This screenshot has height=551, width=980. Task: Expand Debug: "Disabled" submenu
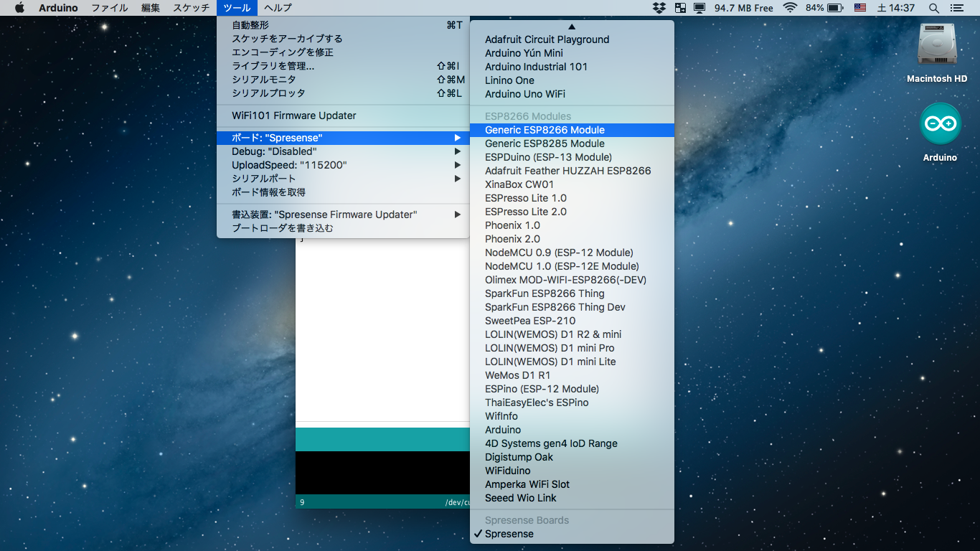pos(343,151)
